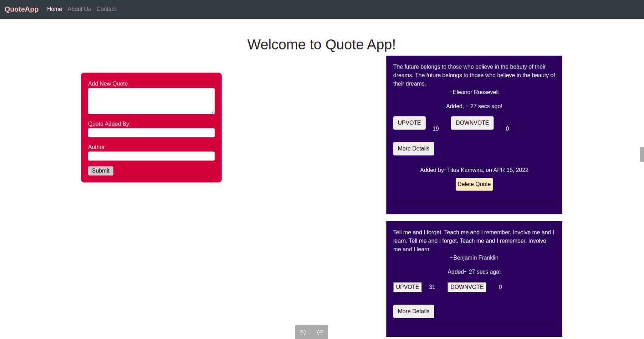Click the Author input field
The width and height of the screenshot is (644, 339).
[151, 156]
